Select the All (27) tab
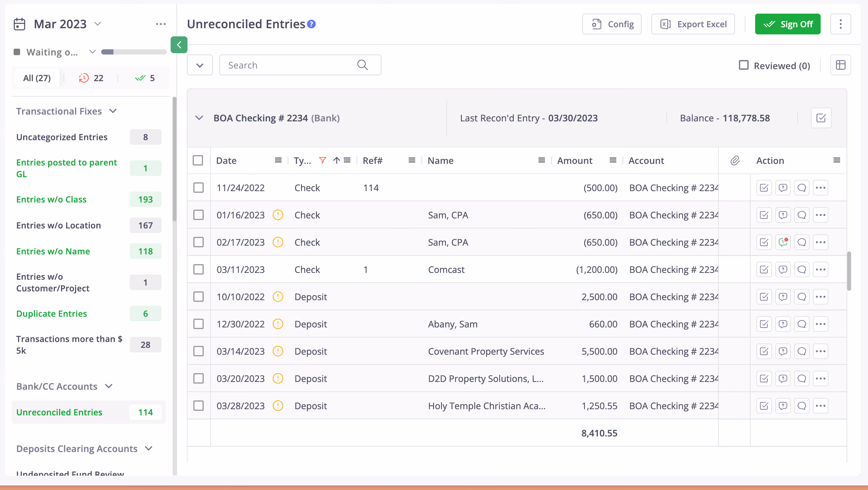This screenshot has width=868, height=490. (x=37, y=78)
